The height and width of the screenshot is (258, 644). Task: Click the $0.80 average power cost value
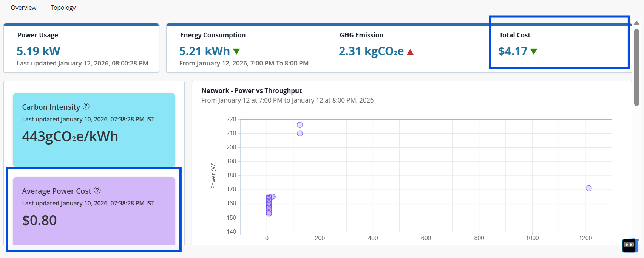(39, 220)
